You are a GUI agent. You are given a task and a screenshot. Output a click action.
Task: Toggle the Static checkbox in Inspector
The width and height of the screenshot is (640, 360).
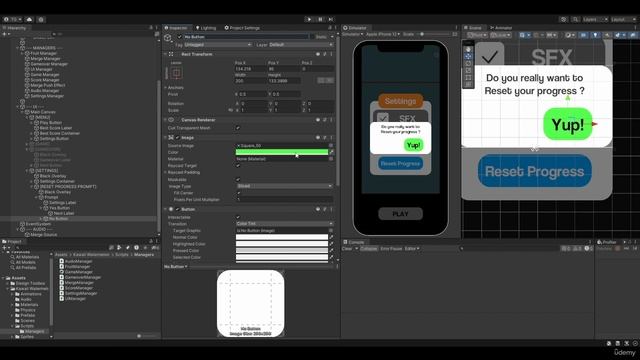312,37
